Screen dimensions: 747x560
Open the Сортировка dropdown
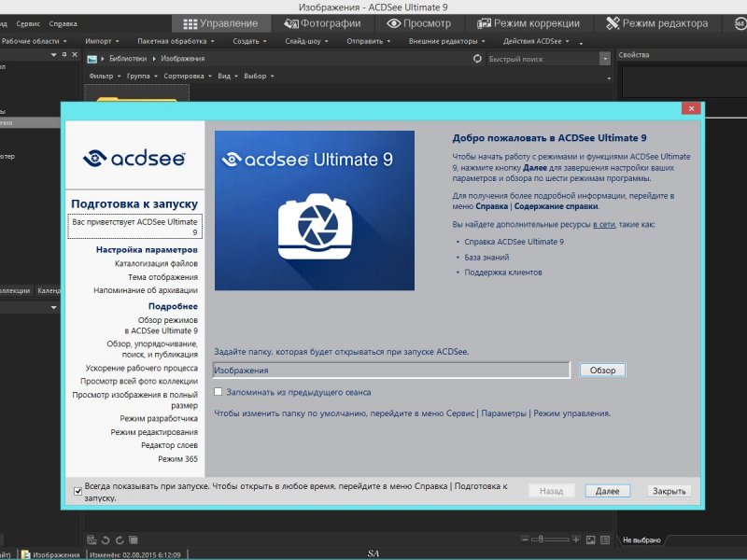[188, 77]
